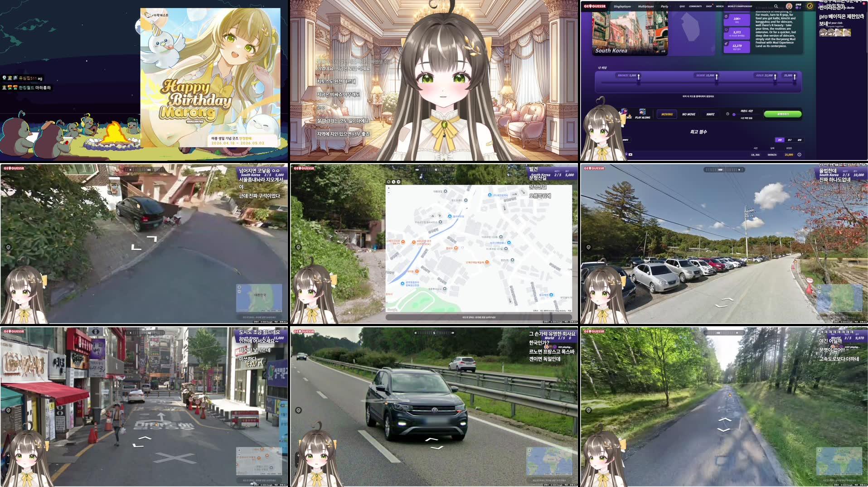Click the SILVER 15,000 medal marker
868x487 pixels.
coord(717,77)
